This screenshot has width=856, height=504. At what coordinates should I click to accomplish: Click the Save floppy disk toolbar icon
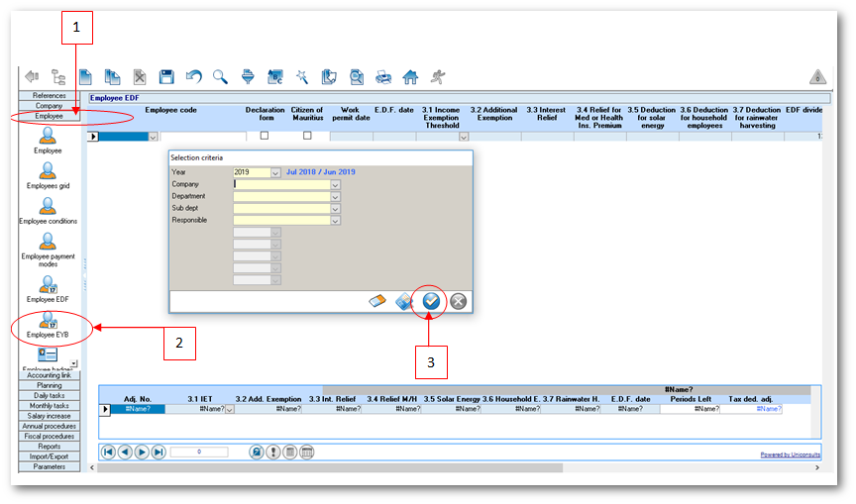pos(166,76)
